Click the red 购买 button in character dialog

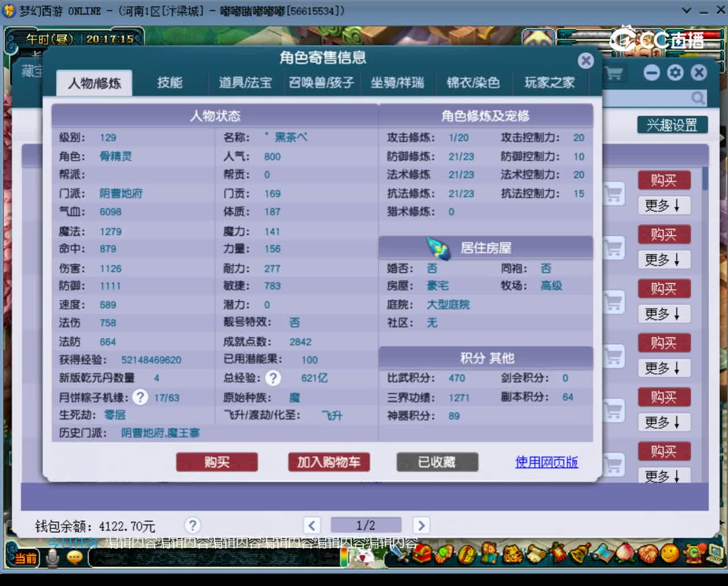point(217,462)
